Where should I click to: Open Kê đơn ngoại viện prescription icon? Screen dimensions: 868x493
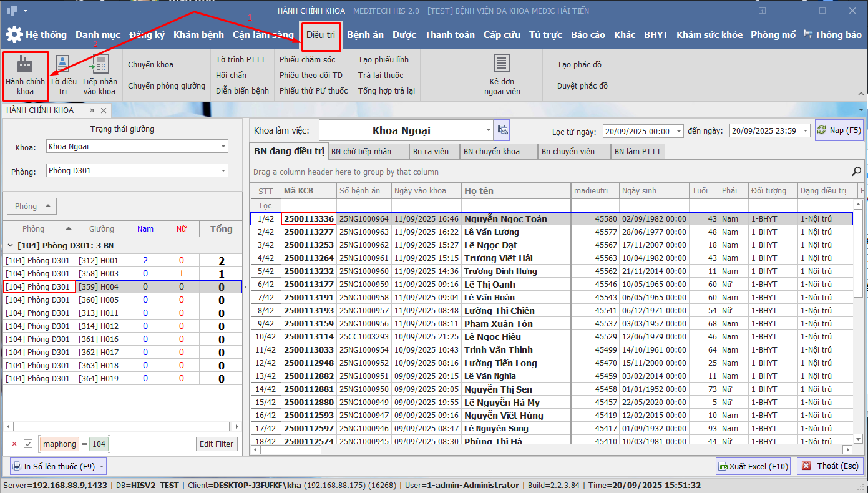[x=502, y=64]
